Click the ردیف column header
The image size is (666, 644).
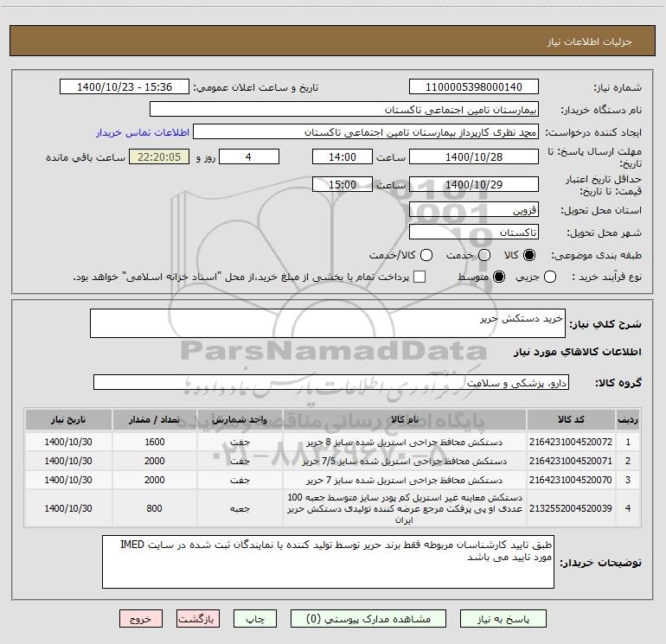click(628, 419)
